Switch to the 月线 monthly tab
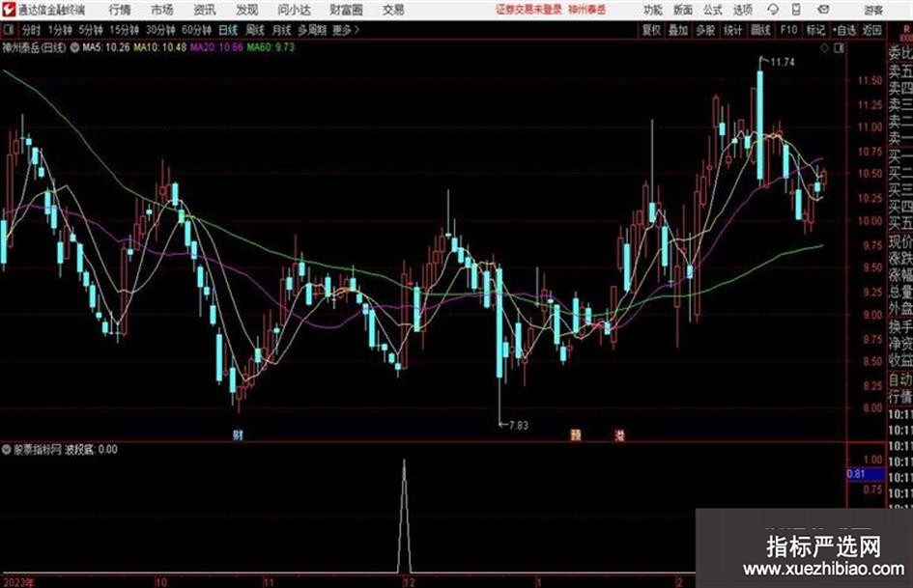Viewport: 913px width, 588px height. click(x=282, y=30)
